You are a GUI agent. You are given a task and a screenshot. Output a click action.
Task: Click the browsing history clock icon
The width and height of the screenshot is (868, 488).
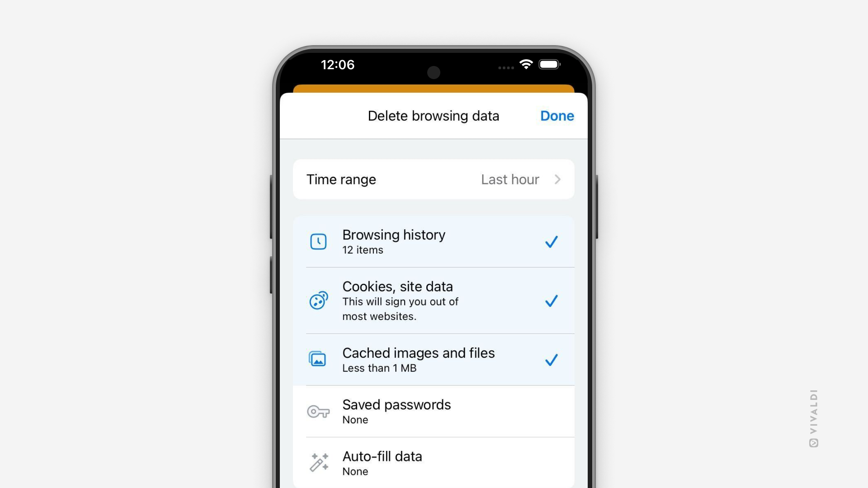[x=318, y=241]
